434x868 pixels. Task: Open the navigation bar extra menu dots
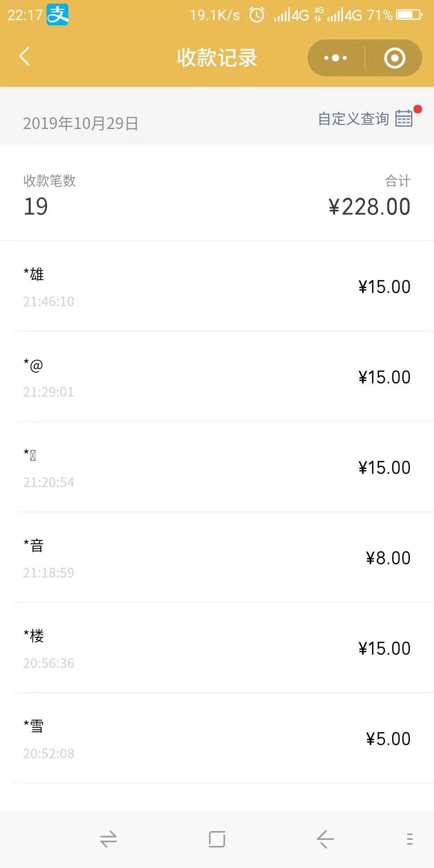(x=409, y=839)
